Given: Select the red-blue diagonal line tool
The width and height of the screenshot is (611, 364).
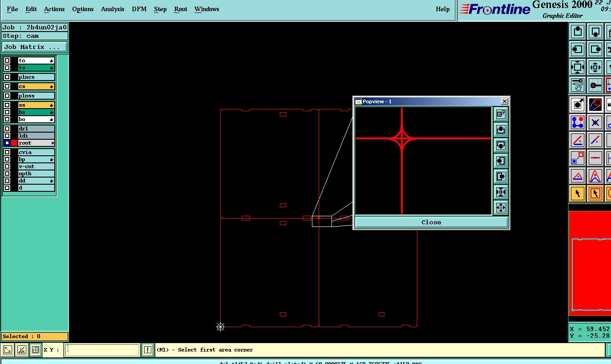Looking at the screenshot, I should (595, 140).
